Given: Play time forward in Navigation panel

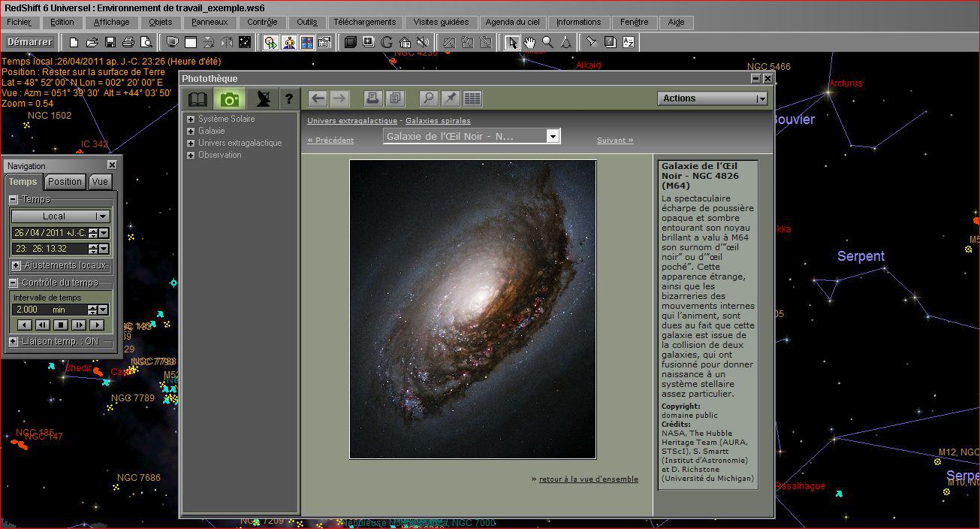Looking at the screenshot, I should pyautogui.click(x=97, y=325).
